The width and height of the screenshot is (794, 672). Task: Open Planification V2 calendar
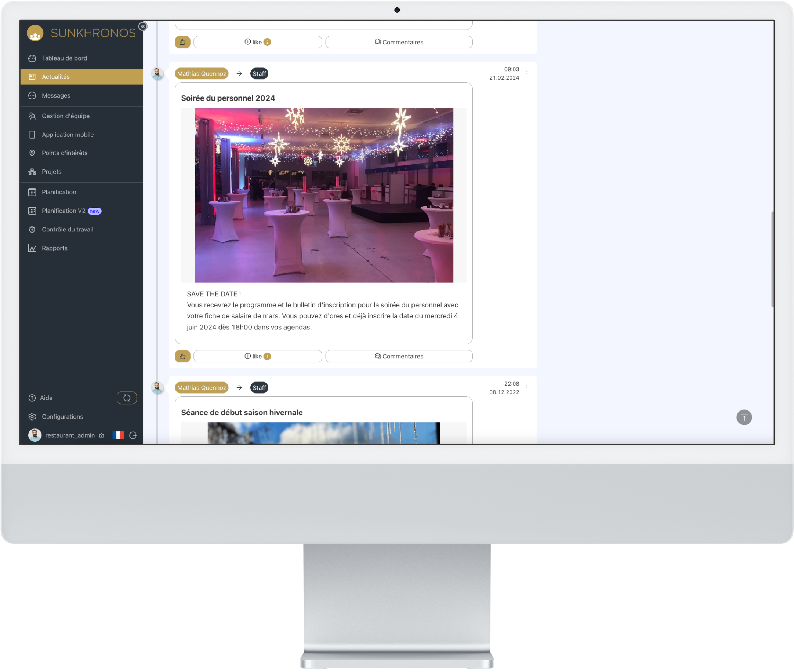point(63,211)
